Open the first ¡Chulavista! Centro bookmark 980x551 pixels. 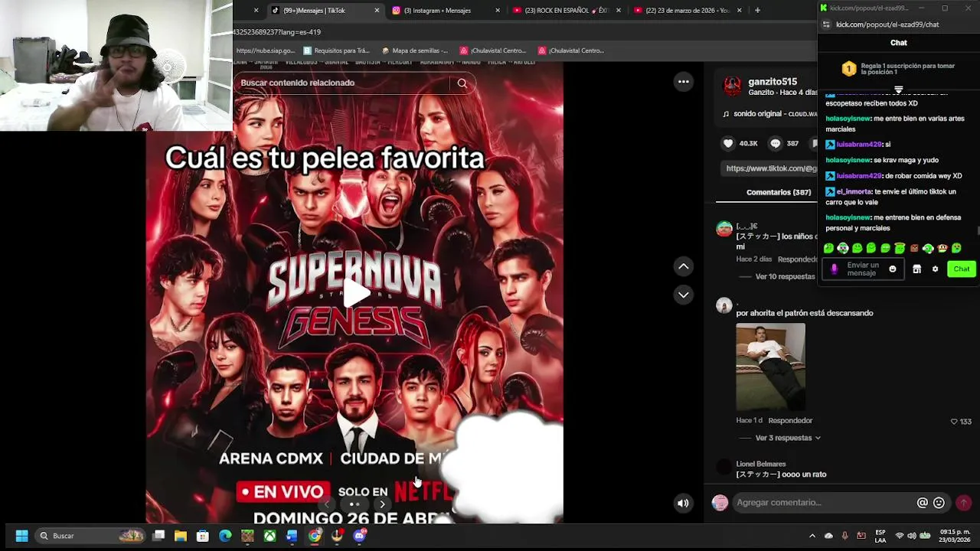point(492,51)
